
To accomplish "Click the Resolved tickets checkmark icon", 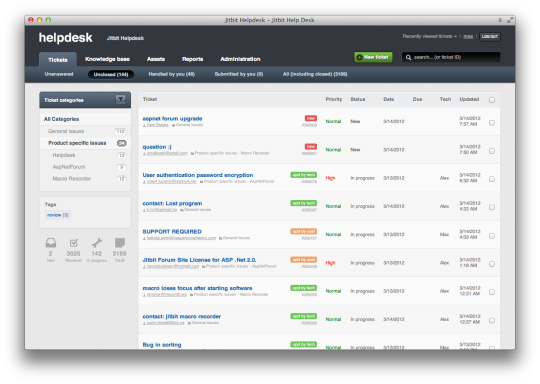I will (x=73, y=243).
